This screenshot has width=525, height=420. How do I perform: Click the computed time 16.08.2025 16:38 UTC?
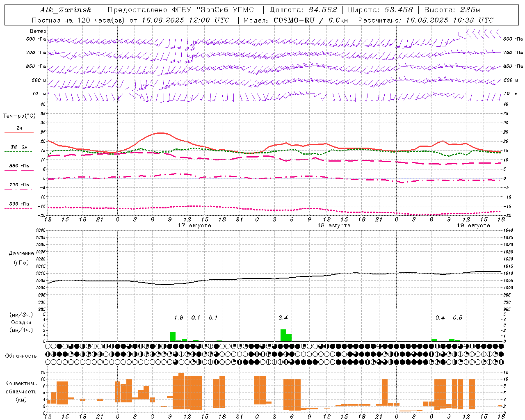click(x=450, y=20)
